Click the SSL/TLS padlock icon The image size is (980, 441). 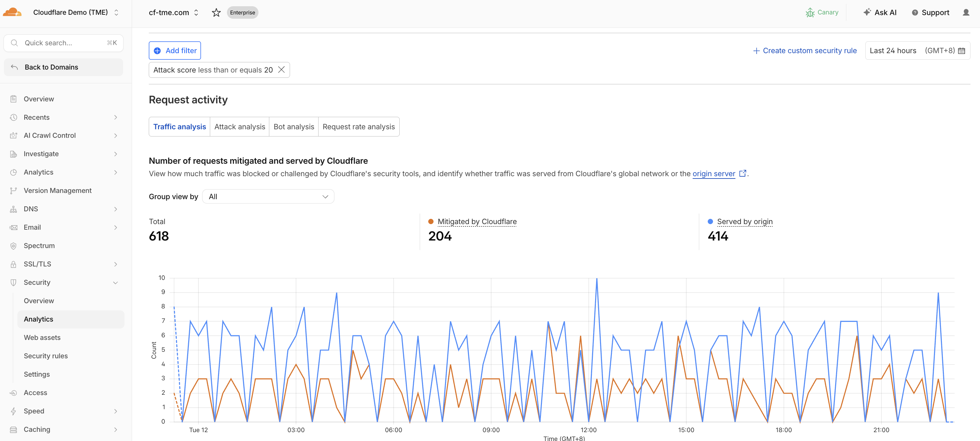pos(13,264)
